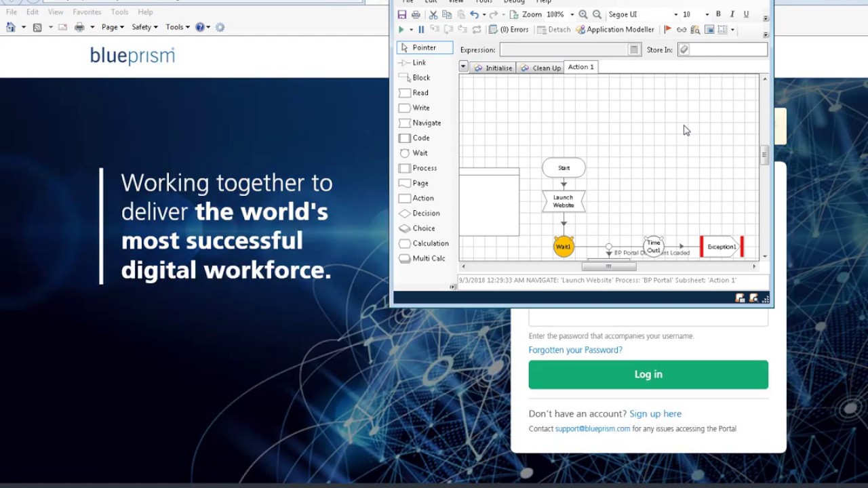Click the canvas vertical scrollbar thumb
This screenshot has width=868, height=488.
tap(764, 155)
